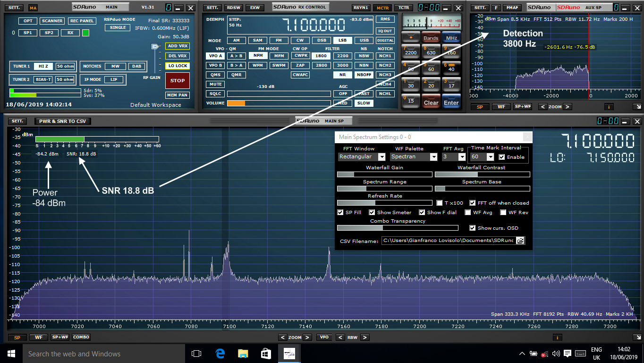Click PWR & SNR TO CSV button
Image resolution: width=644 pixels, height=363 pixels.
63,121
